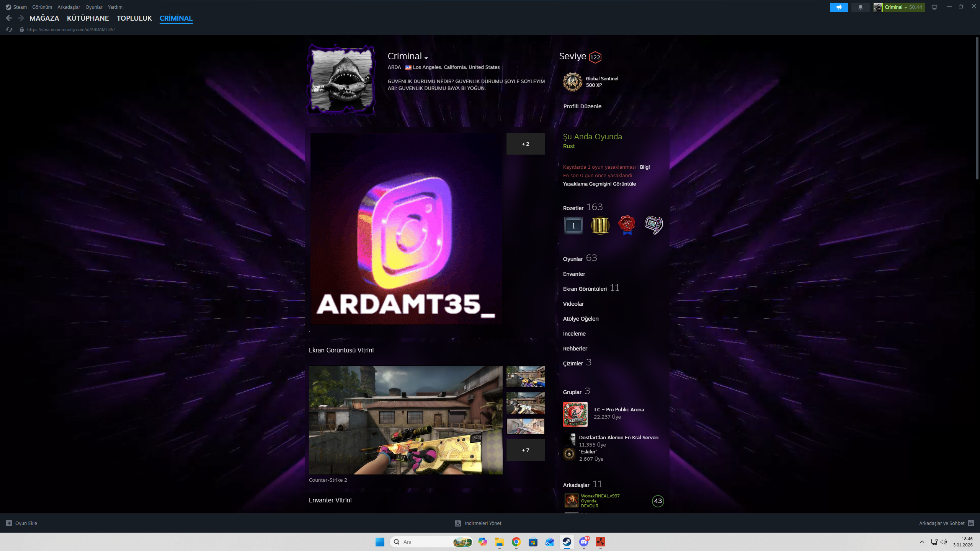Click the page's vertical scrollbar thumb

point(977,108)
